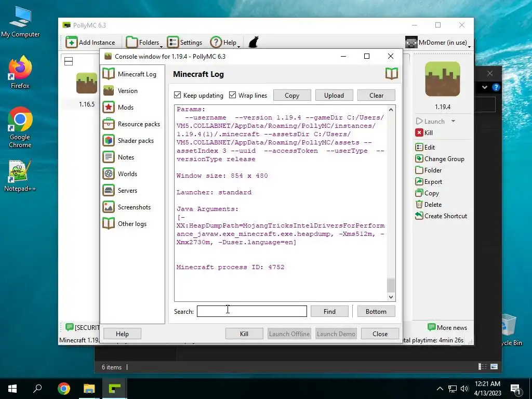Toggle the Keep updating checkbox
Viewport: 532px width, 399px height.
178,95
